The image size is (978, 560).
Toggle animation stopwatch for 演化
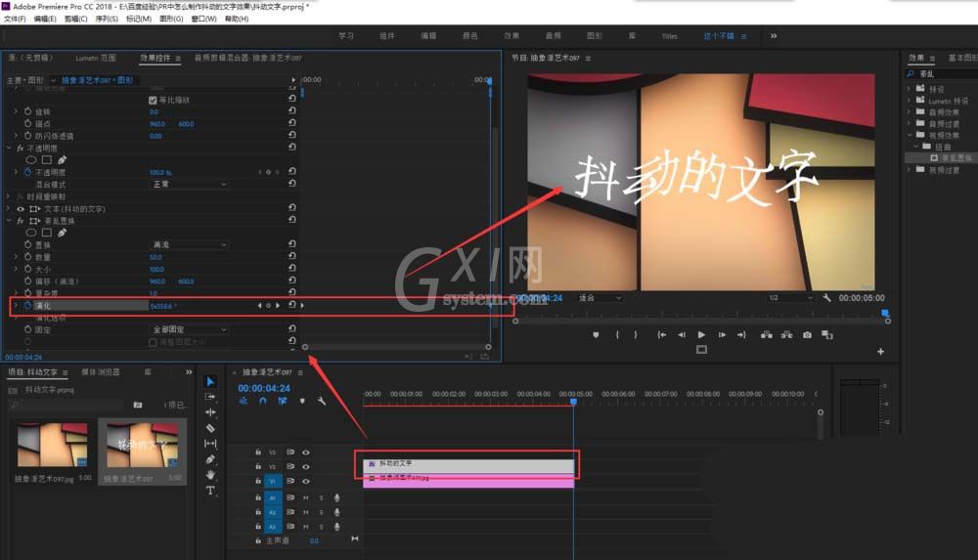pos(28,306)
